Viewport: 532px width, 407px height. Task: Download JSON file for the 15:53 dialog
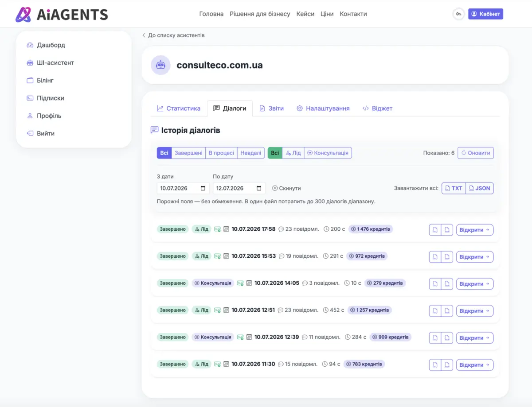pyautogui.click(x=447, y=257)
